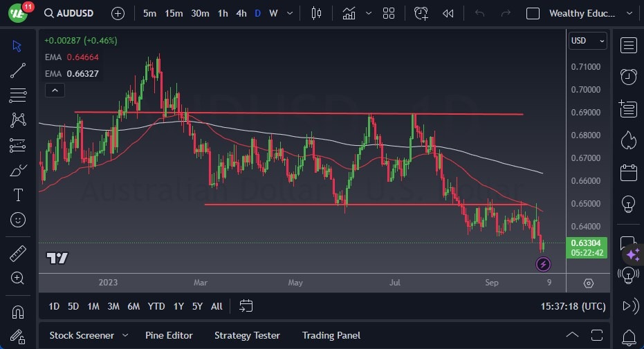Open the USD currency dropdown
Screen dimensions: 644x349
coord(587,41)
